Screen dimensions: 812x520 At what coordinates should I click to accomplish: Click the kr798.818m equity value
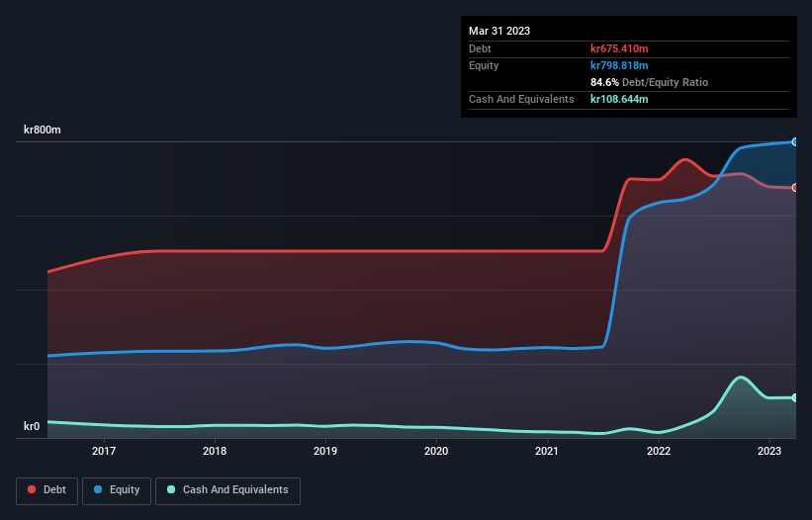coord(619,65)
